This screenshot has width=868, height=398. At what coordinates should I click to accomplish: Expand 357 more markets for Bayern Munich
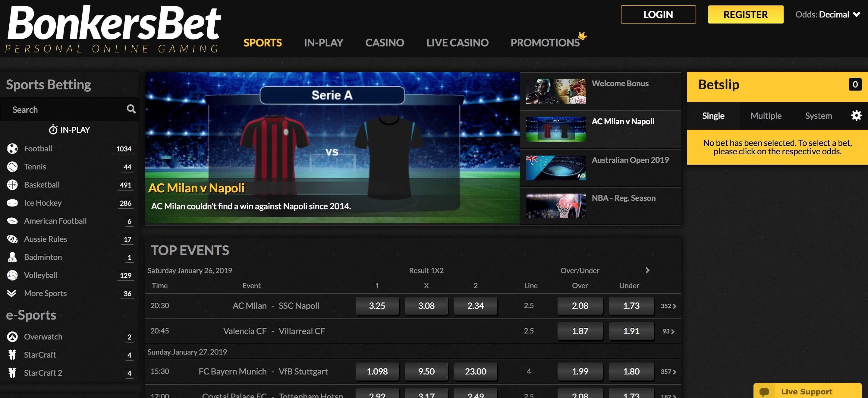point(668,372)
